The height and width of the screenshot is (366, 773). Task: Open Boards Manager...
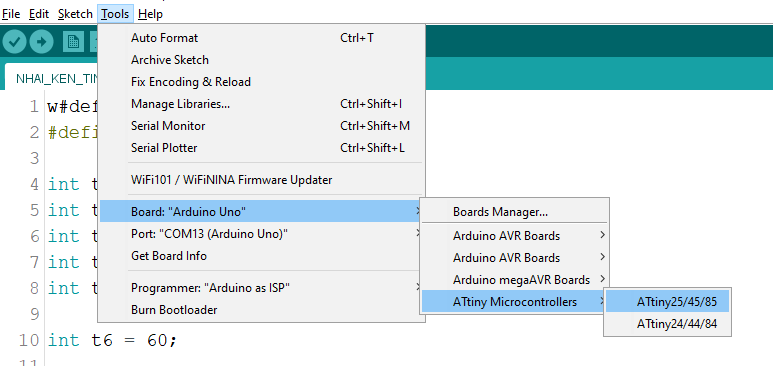coord(515,212)
